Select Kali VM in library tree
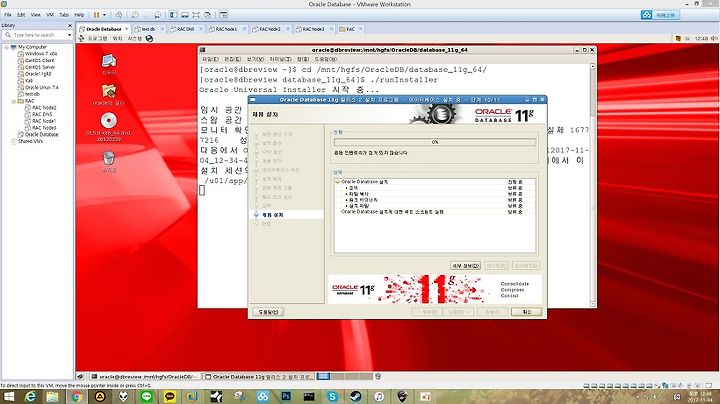The image size is (720, 404). [29, 80]
